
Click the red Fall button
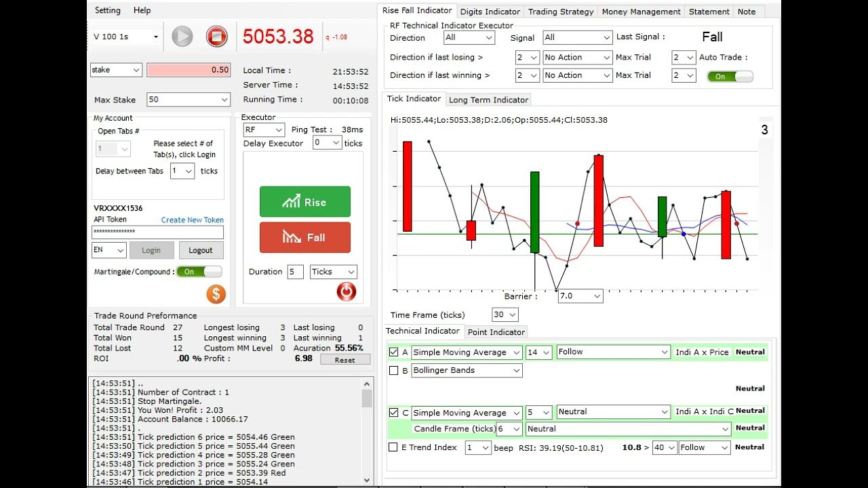[x=305, y=237]
